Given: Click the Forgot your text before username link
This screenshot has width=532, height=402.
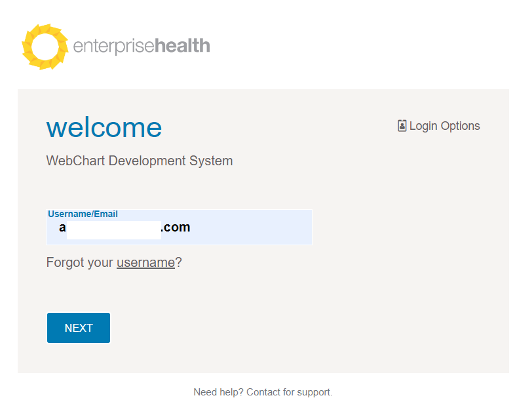Looking at the screenshot, I should [x=79, y=262].
